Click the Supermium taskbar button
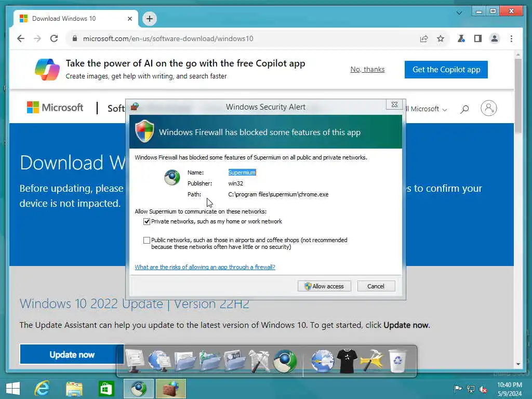Image resolution: width=532 pixels, height=399 pixels. point(138,389)
